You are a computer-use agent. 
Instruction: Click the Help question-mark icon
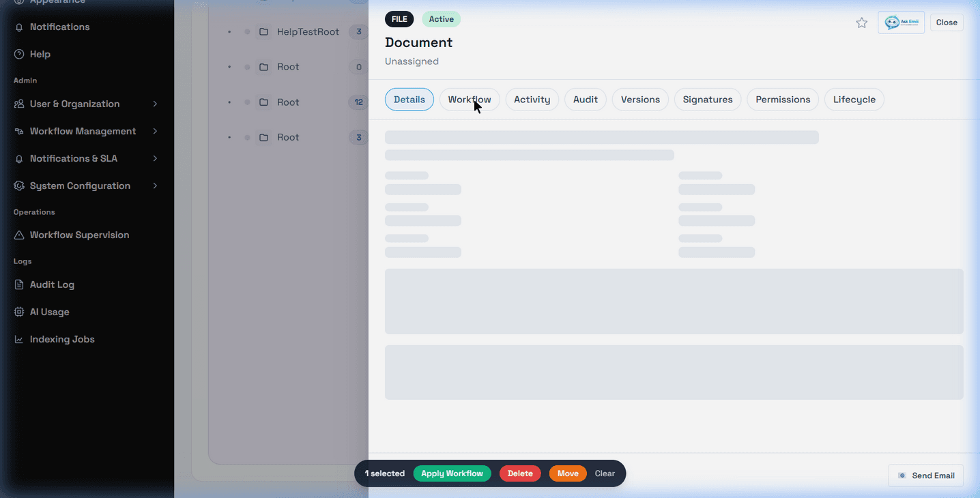pyautogui.click(x=19, y=55)
